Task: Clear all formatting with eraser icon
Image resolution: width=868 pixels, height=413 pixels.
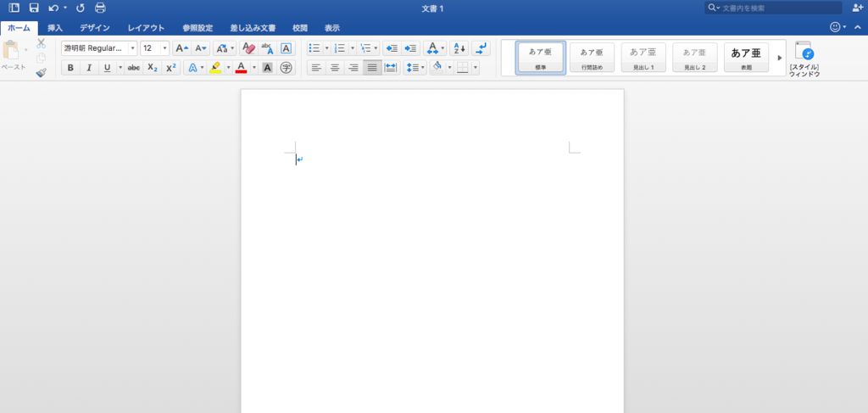Action: [x=249, y=48]
